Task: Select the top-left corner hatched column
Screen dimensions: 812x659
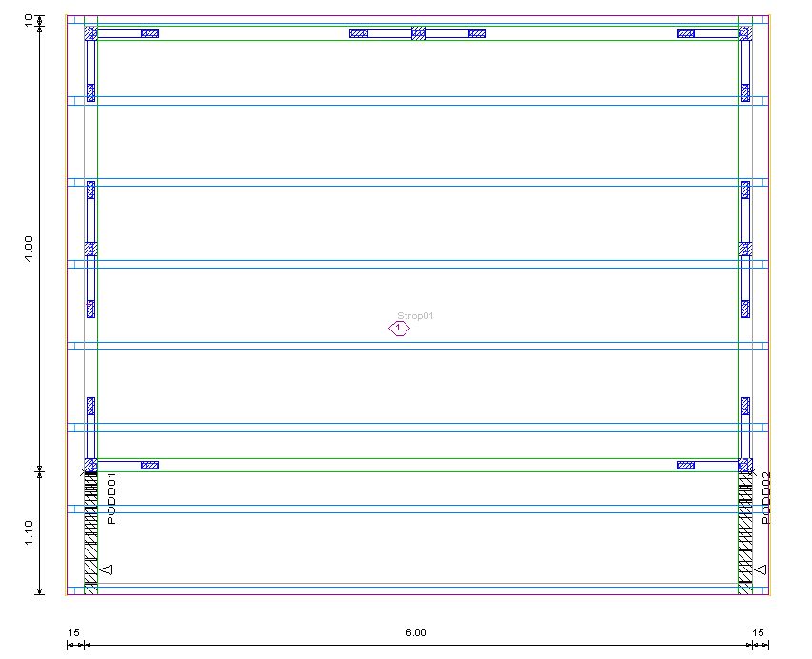Action: click(90, 33)
